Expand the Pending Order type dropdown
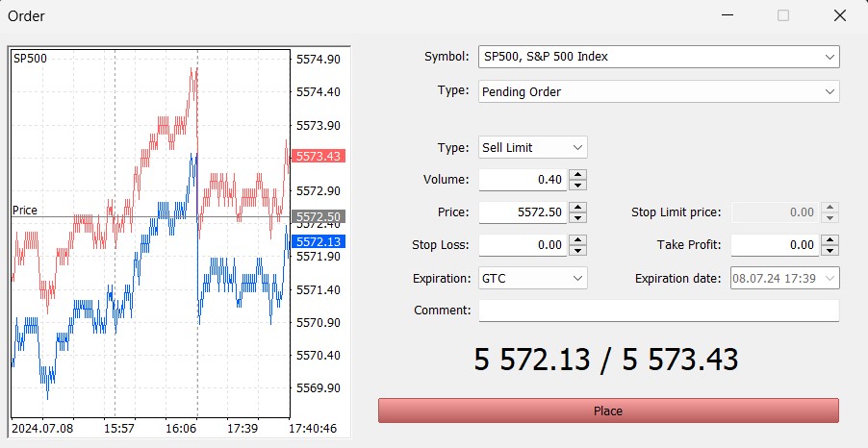 coord(658,91)
